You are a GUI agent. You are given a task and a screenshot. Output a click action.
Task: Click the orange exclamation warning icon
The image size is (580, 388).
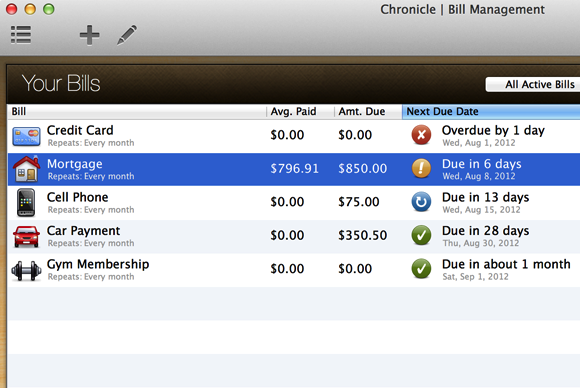pyautogui.click(x=421, y=168)
